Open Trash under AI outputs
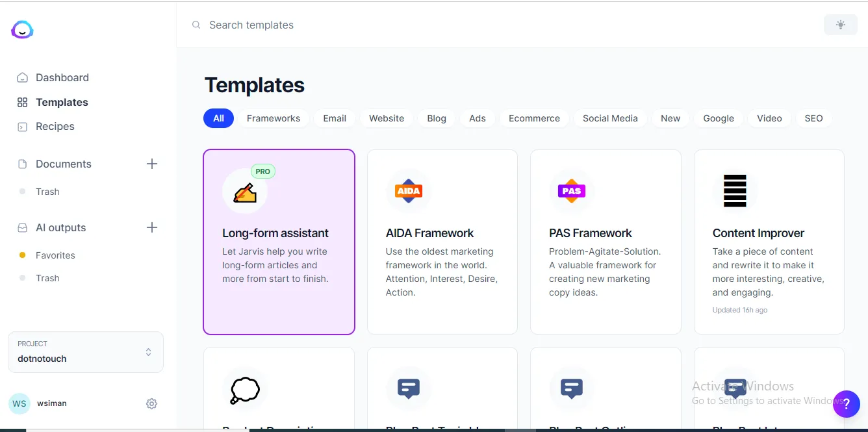This screenshot has height=432, width=868. tap(47, 278)
